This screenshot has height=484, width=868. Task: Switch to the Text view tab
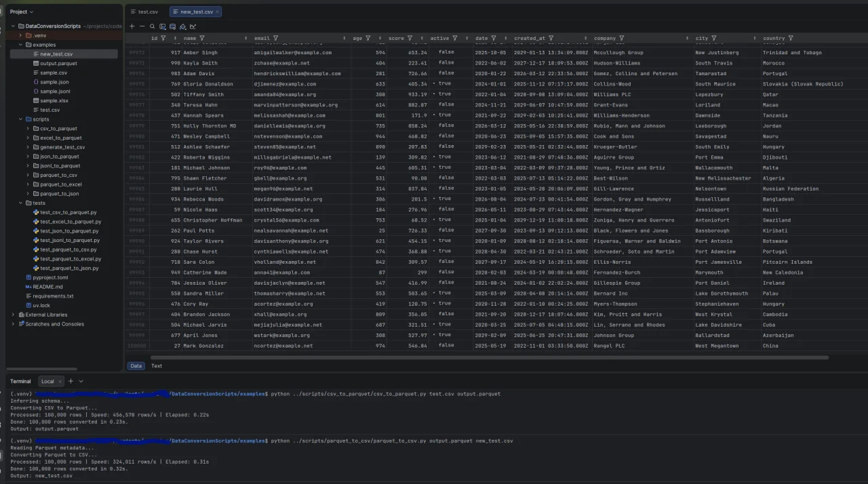(x=157, y=366)
